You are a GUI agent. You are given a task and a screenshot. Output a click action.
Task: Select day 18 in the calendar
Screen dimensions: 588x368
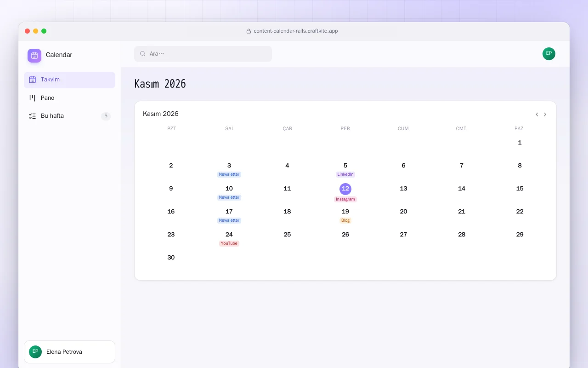tap(287, 212)
